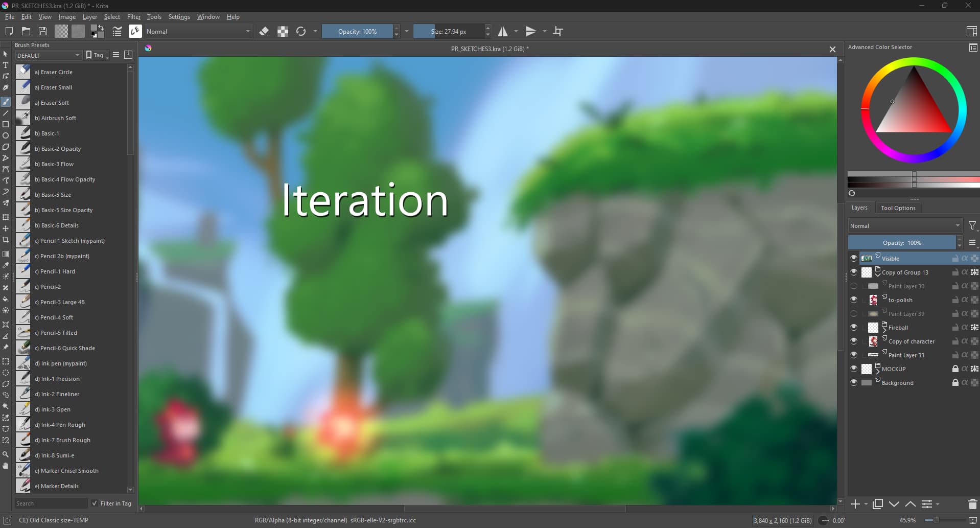The image size is (980, 528).
Task: Open the Filter menu
Action: point(133,17)
